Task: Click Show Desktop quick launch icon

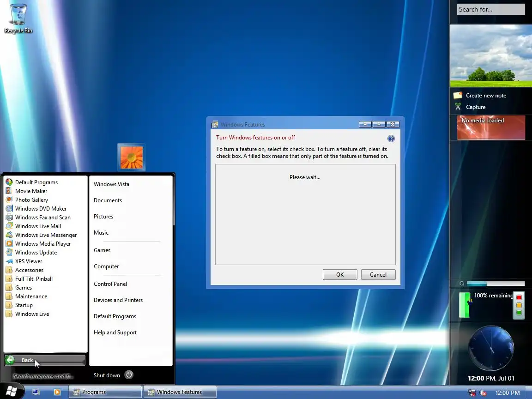Action: point(36,392)
